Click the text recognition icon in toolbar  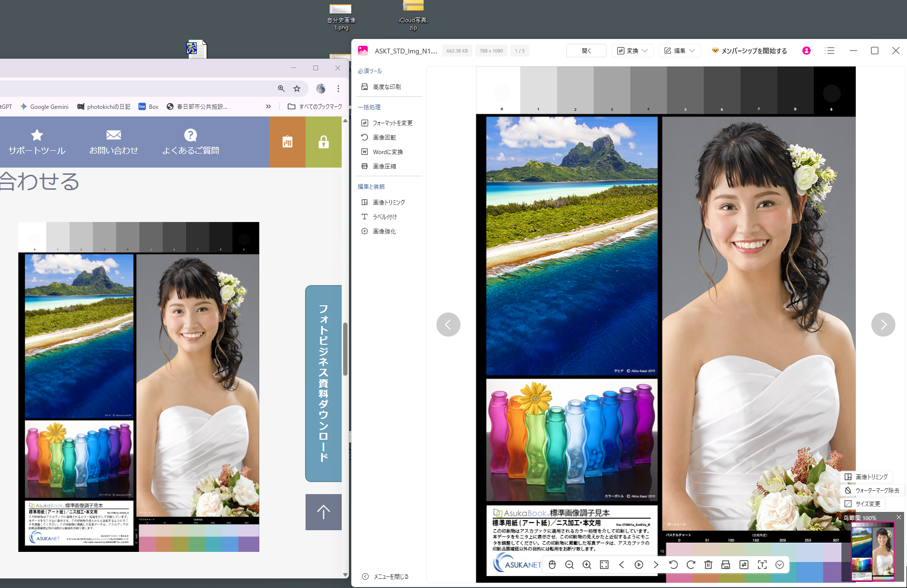[x=762, y=565]
